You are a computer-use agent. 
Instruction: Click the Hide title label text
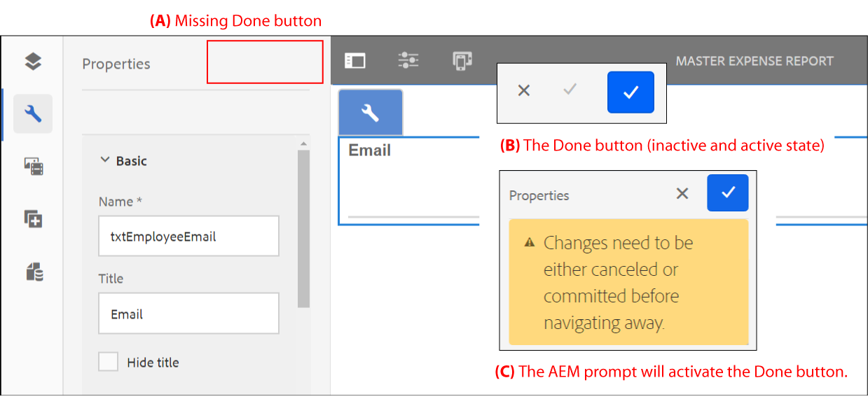153,363
